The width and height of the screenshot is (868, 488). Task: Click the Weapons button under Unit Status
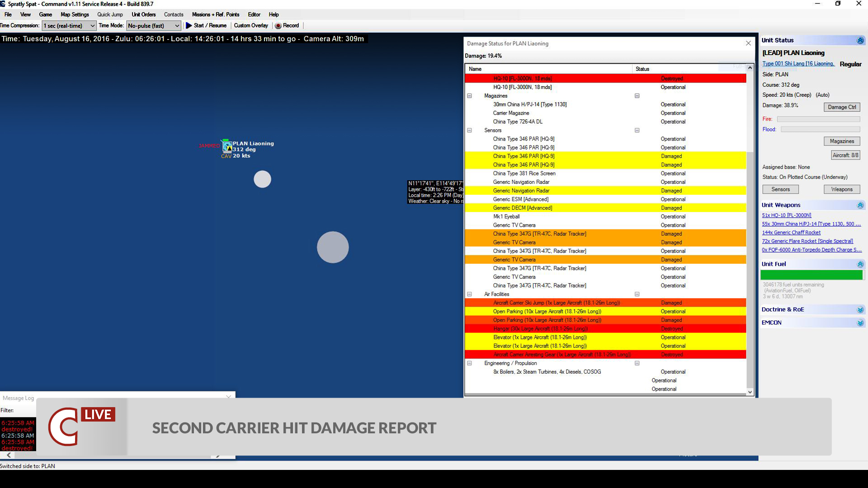coord(841,189)
